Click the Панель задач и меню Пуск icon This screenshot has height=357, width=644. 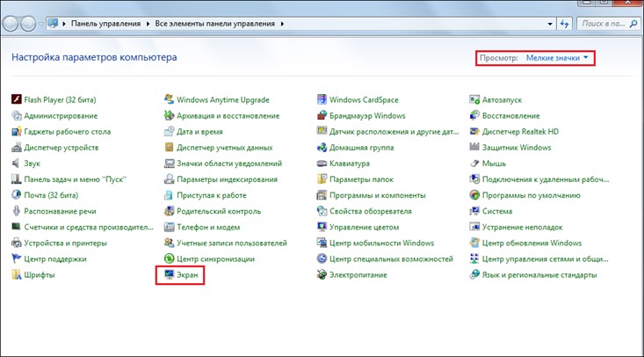[17, 179]
